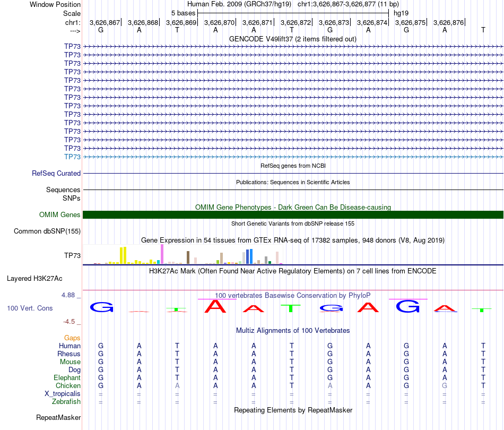Select the Mouse alignment row label

pyautogui.click(x=70, y=362)
